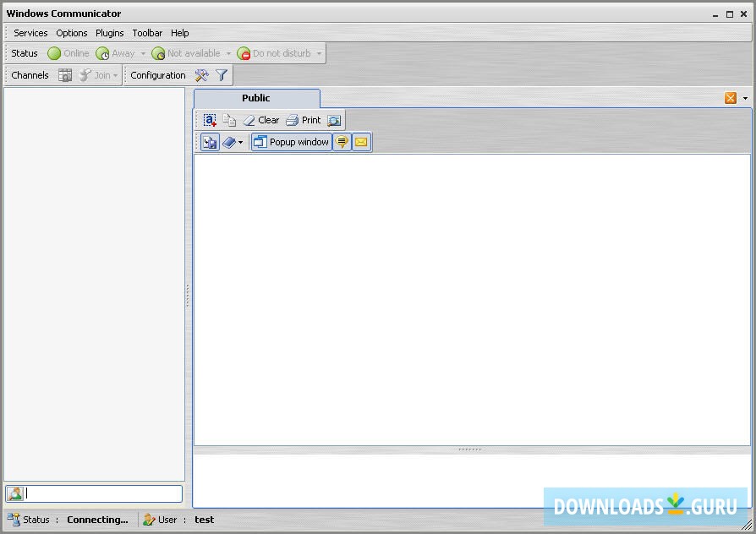Image resolution: width=756 pixels, height=534 pixels.
Task: Open the Plugins menu
Action: click(109, 33)
